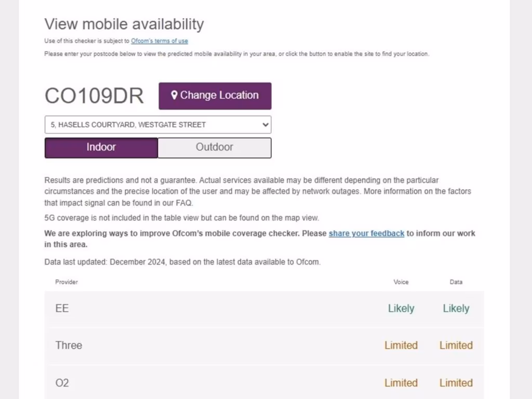
Task: Click EE's Voice Likely status
Action: coord(401,309)
